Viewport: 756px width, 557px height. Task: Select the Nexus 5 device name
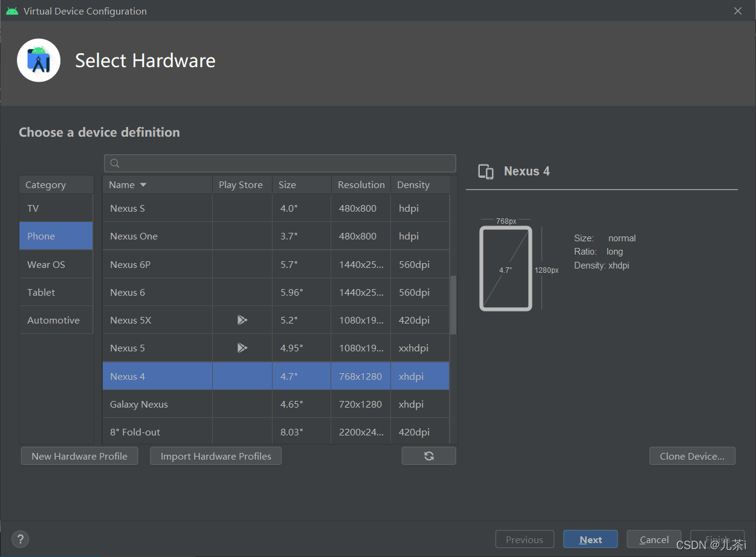tap(128, 348)
